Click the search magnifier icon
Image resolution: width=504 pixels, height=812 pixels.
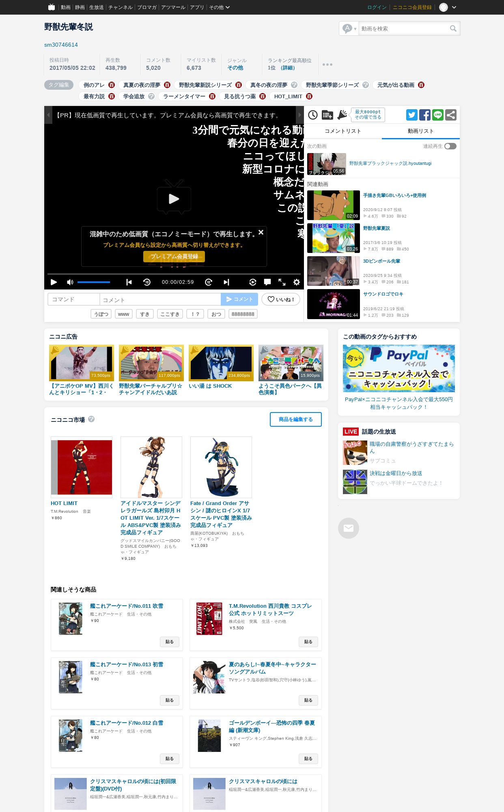453,28
